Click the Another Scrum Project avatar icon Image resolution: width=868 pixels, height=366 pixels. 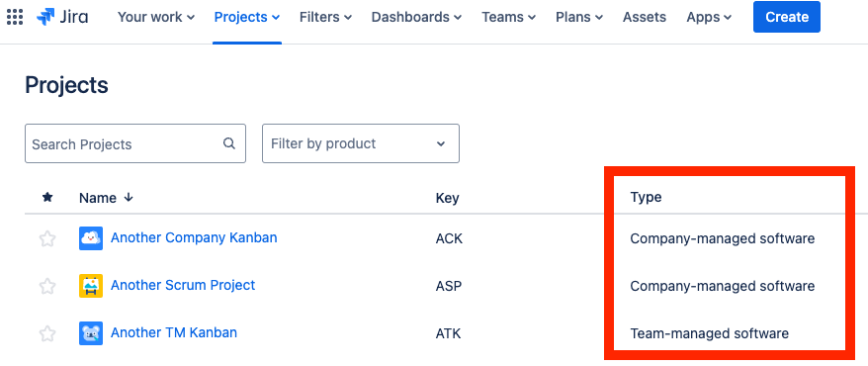click(x=91, y=286)
